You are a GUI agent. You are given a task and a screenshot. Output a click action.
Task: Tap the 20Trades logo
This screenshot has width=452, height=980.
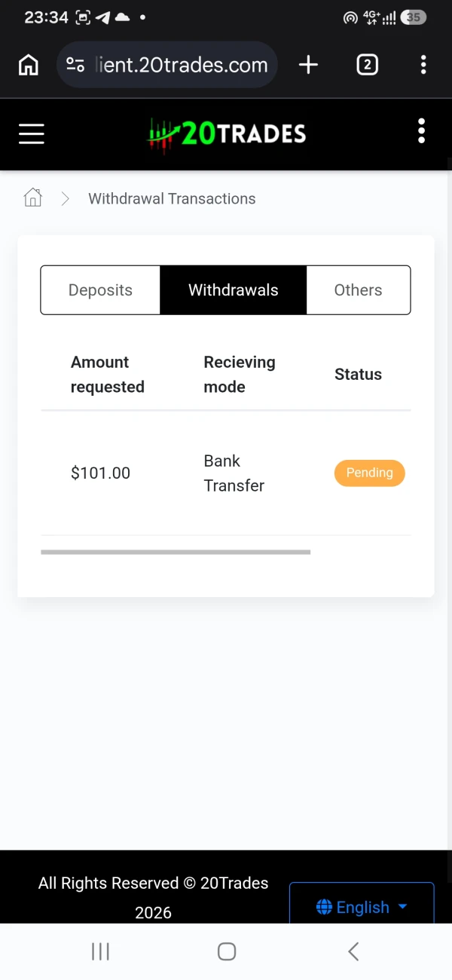227,134
